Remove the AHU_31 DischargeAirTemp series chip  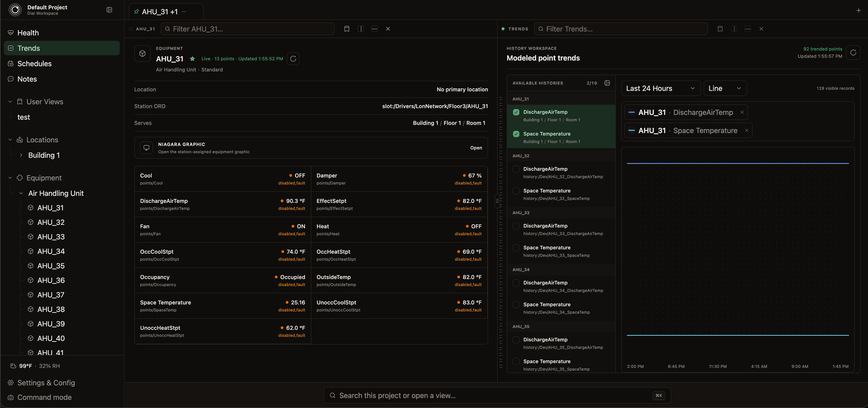click(742, 112)
